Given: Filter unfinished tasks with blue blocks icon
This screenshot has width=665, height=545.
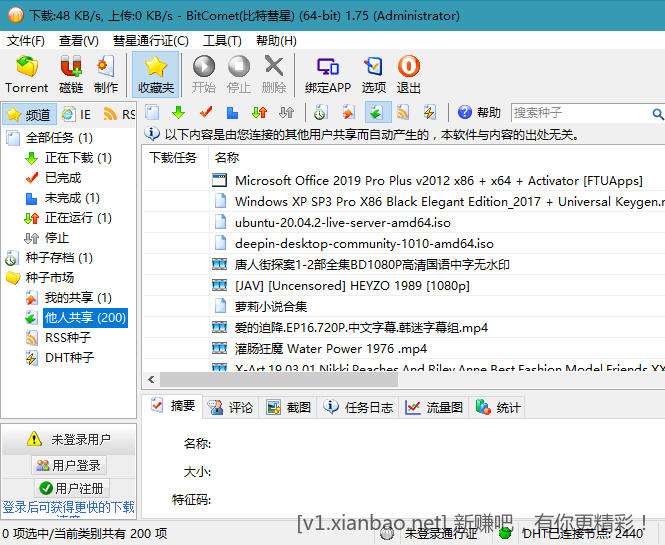Looking at the screenshot, I should (232, 113).
